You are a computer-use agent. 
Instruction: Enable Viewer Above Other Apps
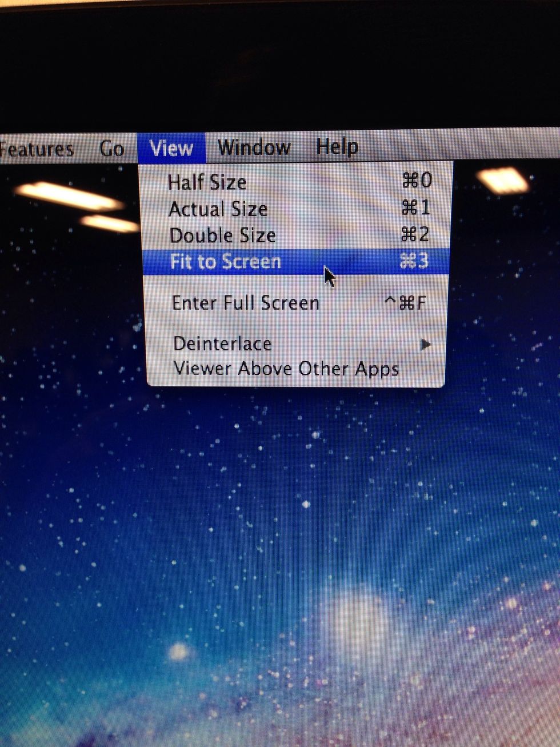[286, 369]
